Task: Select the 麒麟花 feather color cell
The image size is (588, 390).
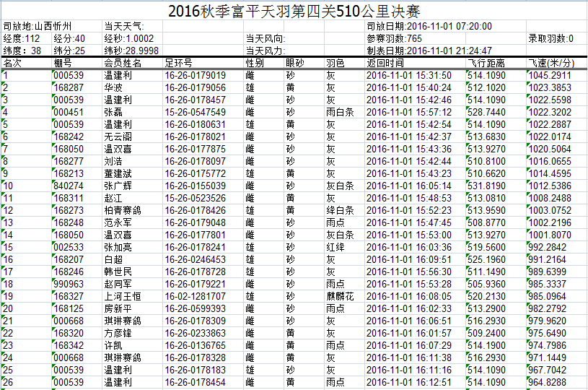Action: pos(340,296)
